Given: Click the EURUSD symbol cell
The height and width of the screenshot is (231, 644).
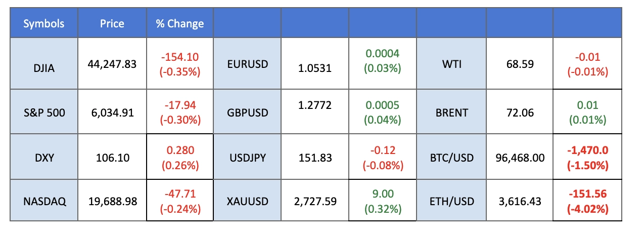Looking at the screenshot, I should (248, 65).
